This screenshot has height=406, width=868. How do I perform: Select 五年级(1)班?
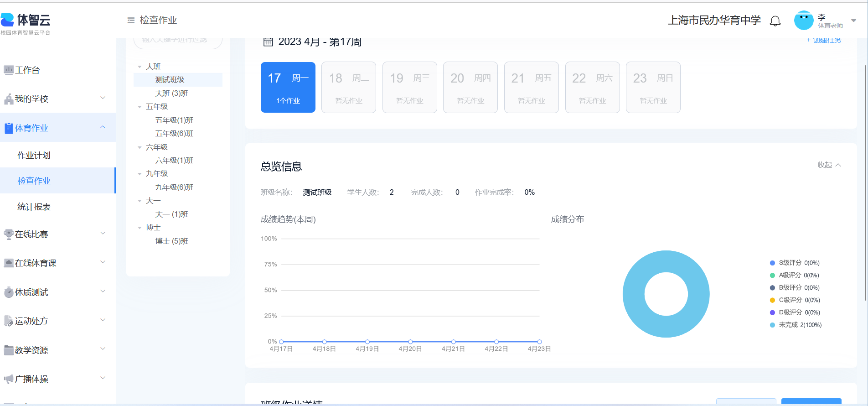click(174, 120)
